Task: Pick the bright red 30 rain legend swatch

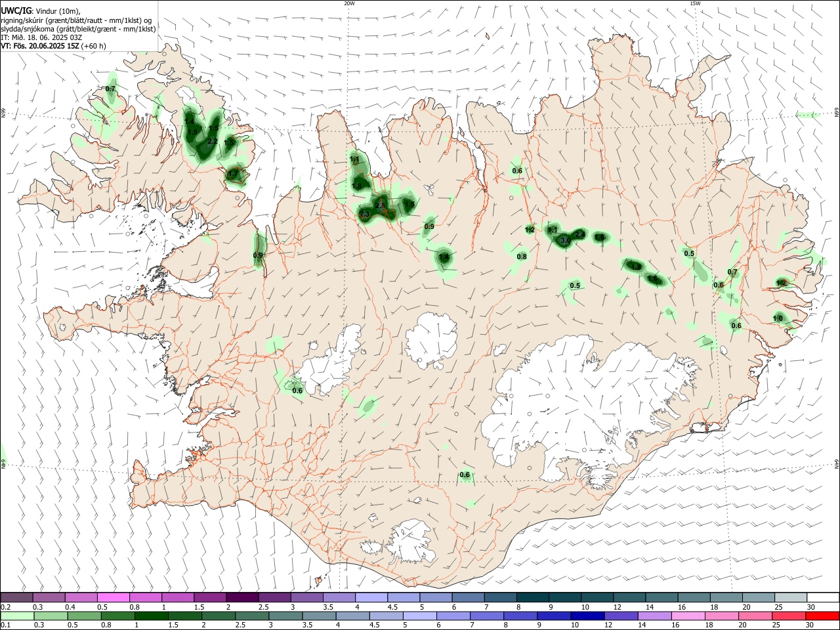Action: (822, 616)
